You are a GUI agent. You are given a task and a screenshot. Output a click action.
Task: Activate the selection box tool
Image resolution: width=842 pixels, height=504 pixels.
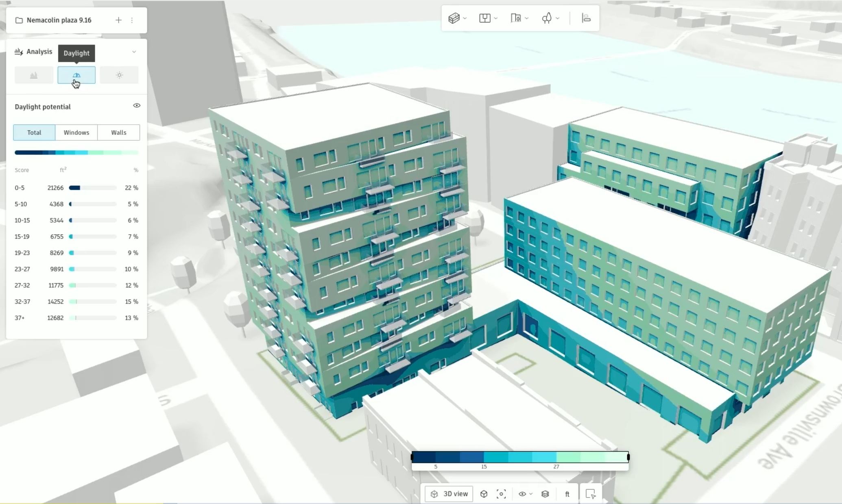[x=590, y=494]
